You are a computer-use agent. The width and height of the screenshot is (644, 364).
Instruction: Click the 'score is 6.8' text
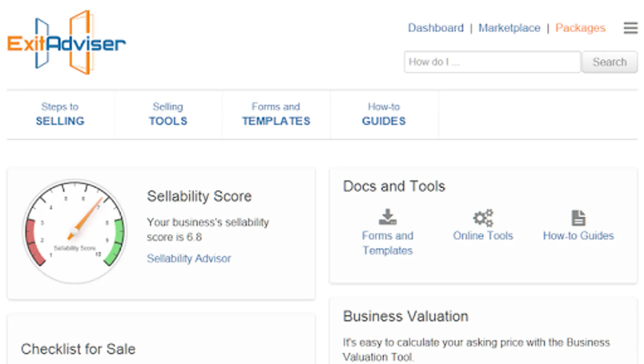click(x=174, y=237)
